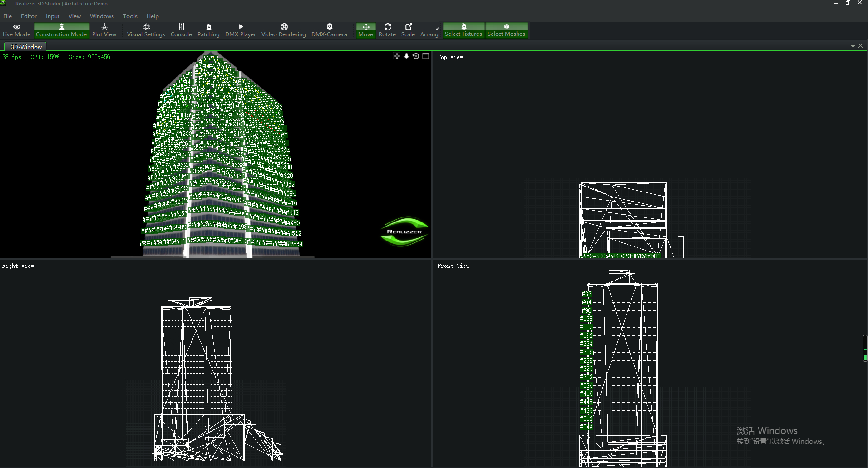Open the panel options dropdown arrow
This screenshot has width=868, height=468.
(x=853, y=46)
